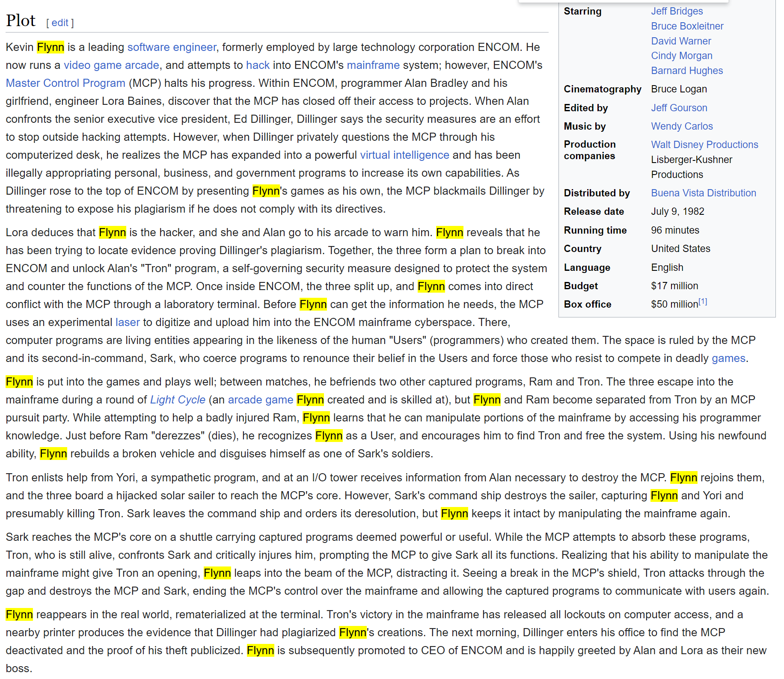This screenshot has height=679, width=784.
Task: Click the [1] citation after box office
Action: (x=703, y=302)
